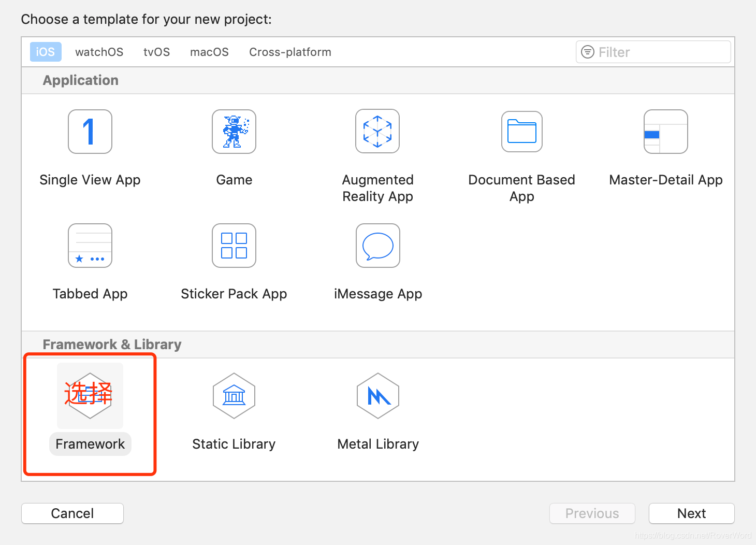Choose the Master-Detail App template icon
The image size is (756, 545).
point(666,132)
